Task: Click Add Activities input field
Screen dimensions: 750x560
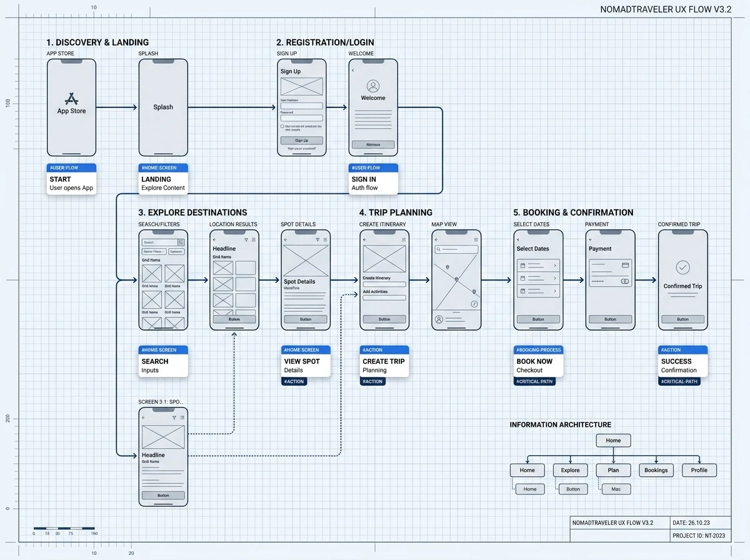Action: pyautogui.click(x=384, y=297)
